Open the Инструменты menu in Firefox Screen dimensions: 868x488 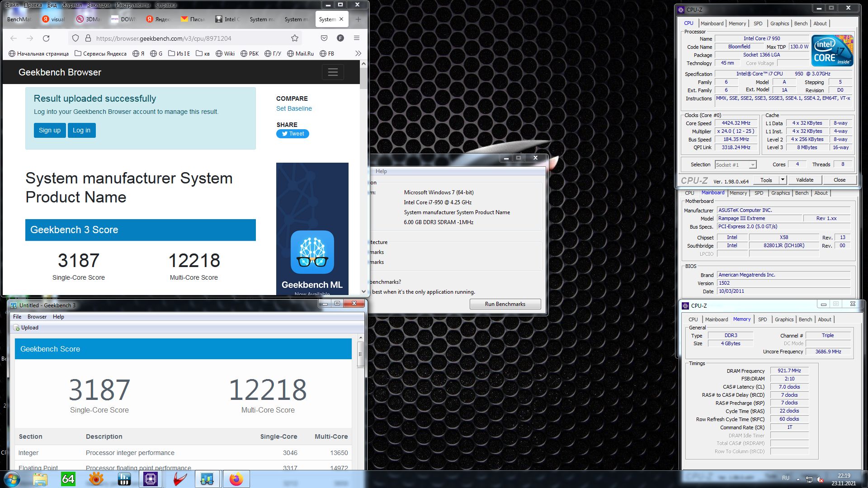[x=132, y=5]
